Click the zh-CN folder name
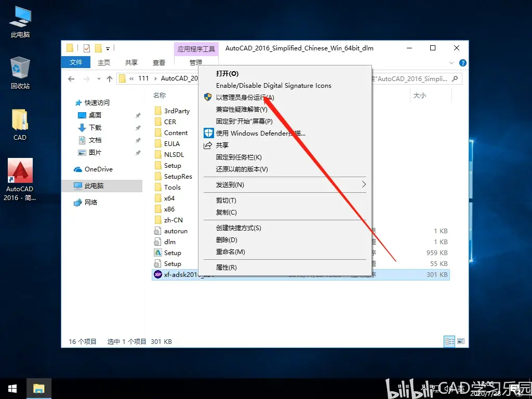The height and width of the screenshot is (399, 532). coord(174,220)
